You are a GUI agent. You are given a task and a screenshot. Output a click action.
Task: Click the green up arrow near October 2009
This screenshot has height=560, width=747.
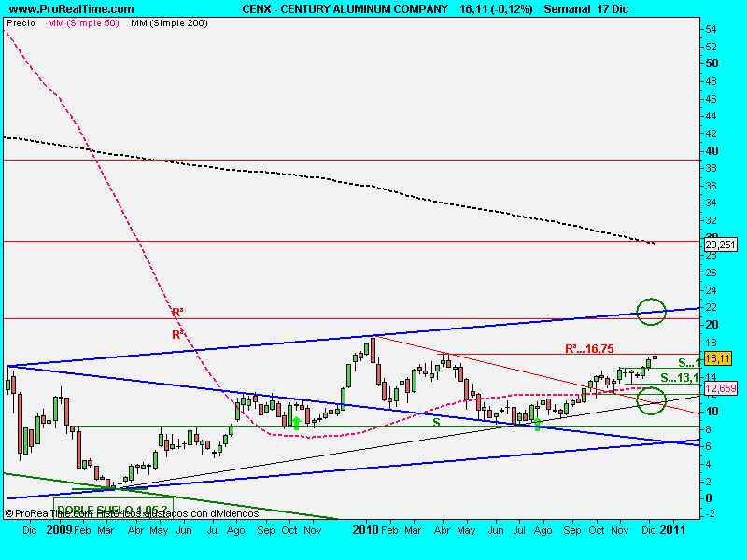tap(296, 424)
